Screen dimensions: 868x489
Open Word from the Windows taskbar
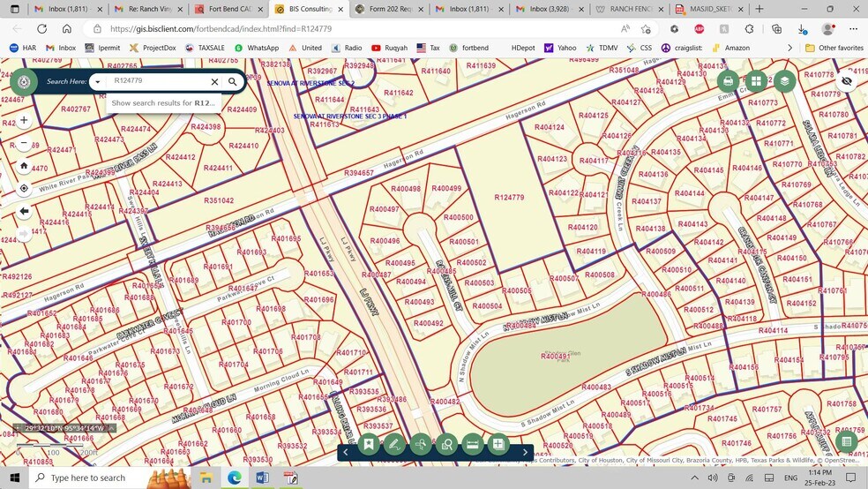262,478
